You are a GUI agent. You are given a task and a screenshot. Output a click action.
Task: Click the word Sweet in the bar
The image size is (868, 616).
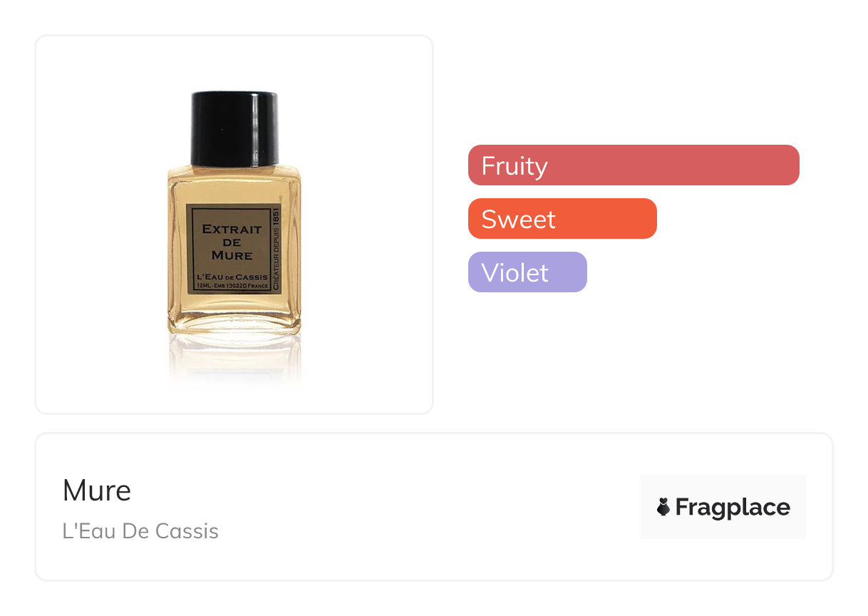[518, 219]
